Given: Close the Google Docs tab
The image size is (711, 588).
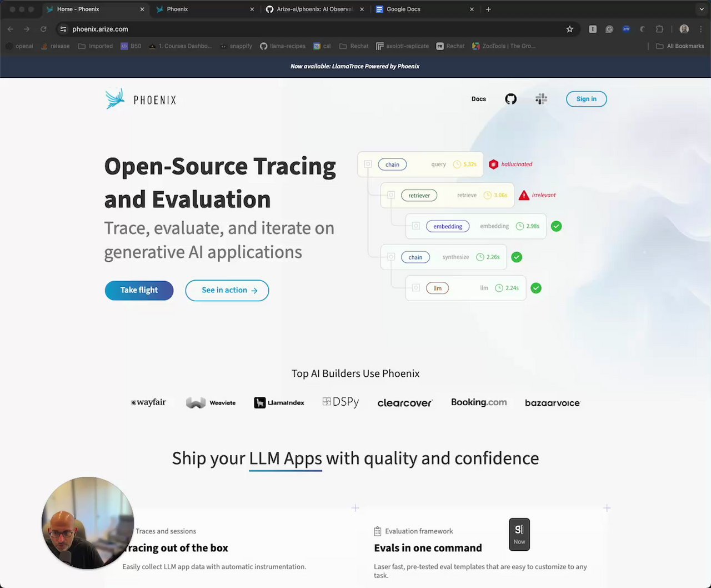Looking at the screenshot, I should pyautogui.click(x=472, y=9).
